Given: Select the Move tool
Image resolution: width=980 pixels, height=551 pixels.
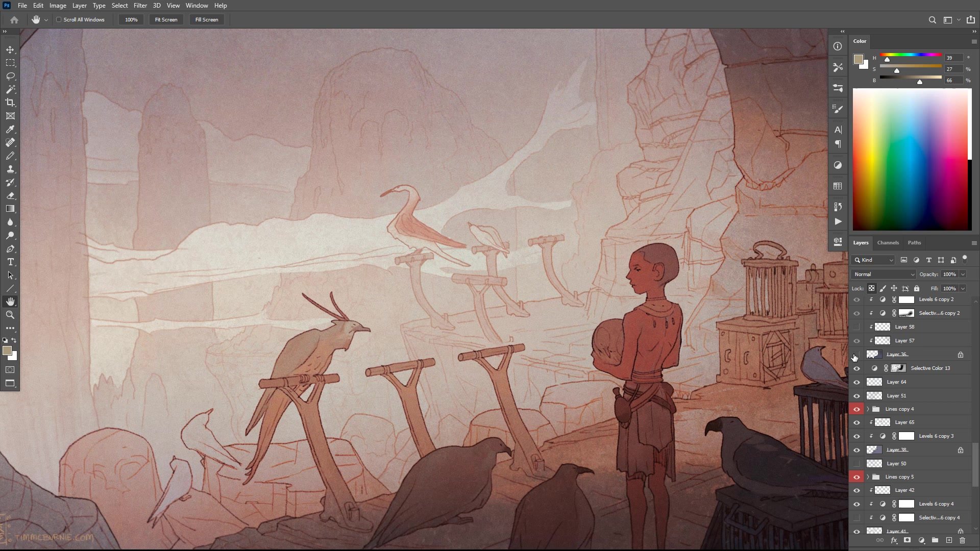Looking at the screenshot, I should pyautogui.click(x=10, y=49).
